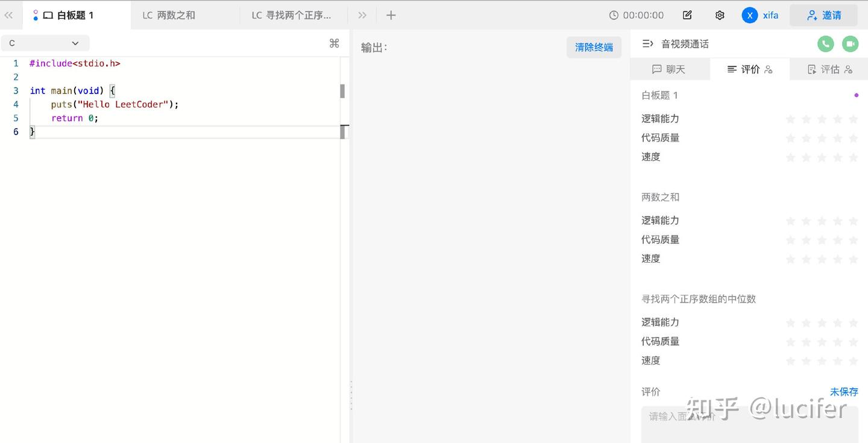Expand hidden tabs with the double-arrow chevron

362,15
